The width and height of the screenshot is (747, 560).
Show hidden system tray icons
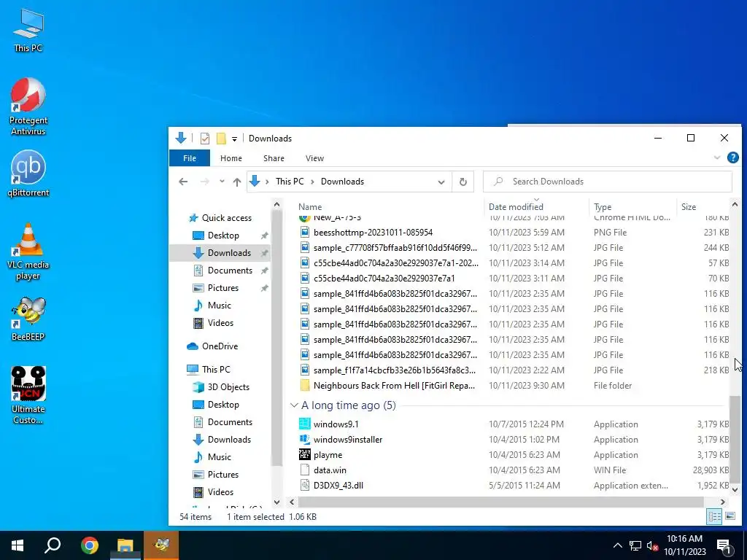pyautogui.click(x=617, y=545)
